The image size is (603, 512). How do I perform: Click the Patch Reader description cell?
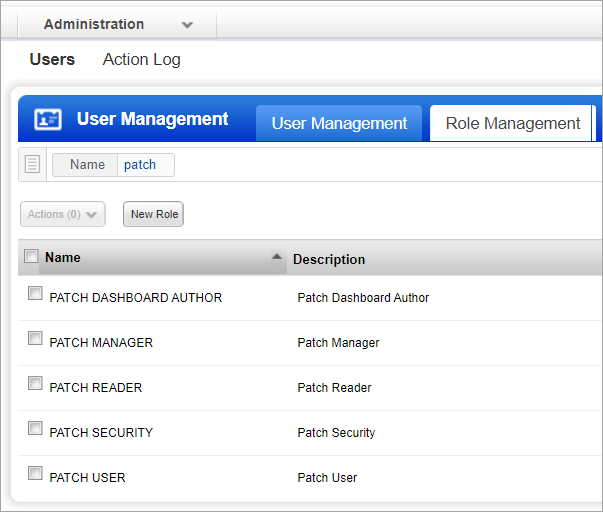pos(334,387)
